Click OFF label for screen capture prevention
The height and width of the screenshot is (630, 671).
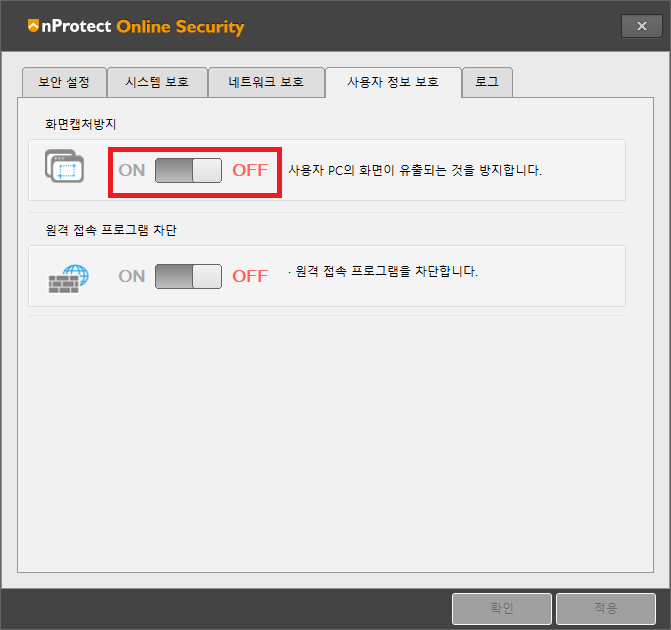(x=250, y=170)
